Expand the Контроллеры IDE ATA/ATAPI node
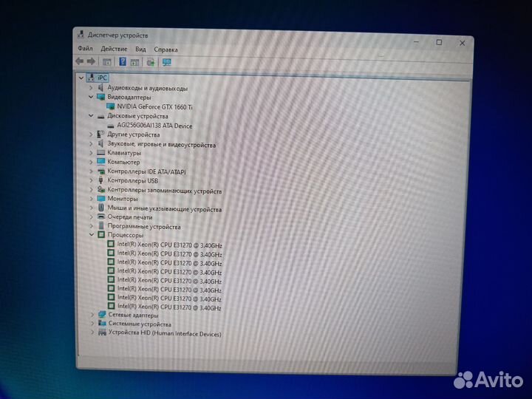Viewport: 532px width, 399px height. coord(91,171)
